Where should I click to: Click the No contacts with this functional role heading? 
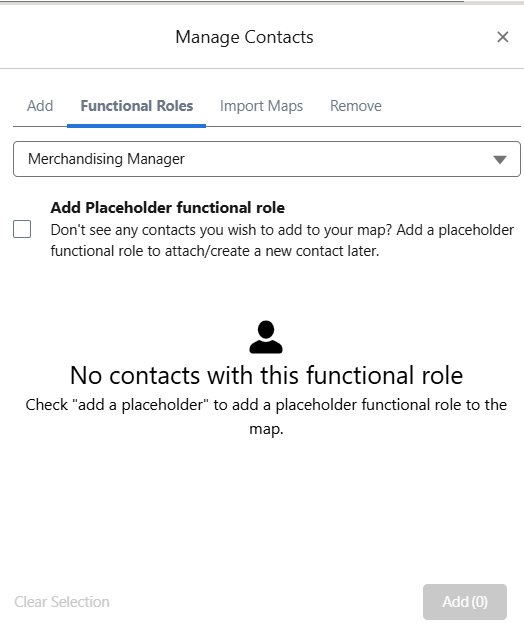tap(266, 375)
